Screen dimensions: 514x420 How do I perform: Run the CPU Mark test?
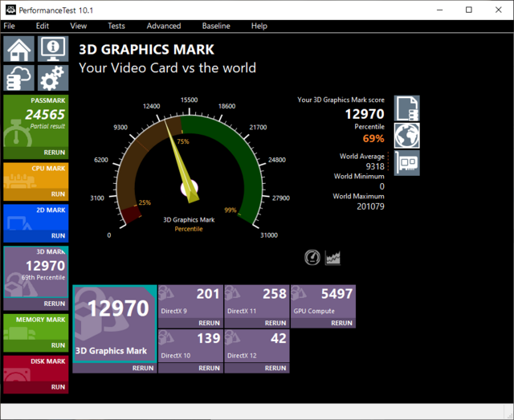click(58, 194)
